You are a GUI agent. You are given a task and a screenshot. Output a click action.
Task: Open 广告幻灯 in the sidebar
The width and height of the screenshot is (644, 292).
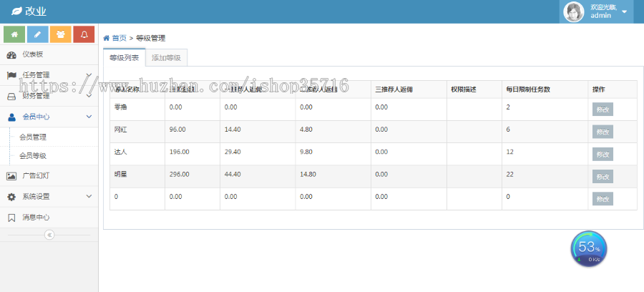36,175
